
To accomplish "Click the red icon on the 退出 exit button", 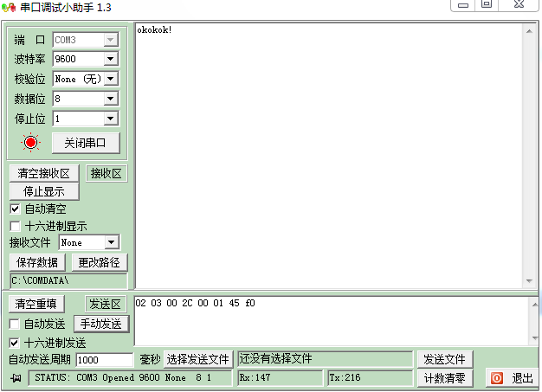I will click(x=496, y=378).
